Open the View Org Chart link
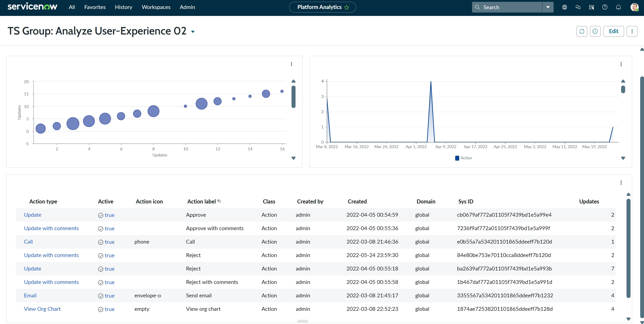 (x=42, y=309)
